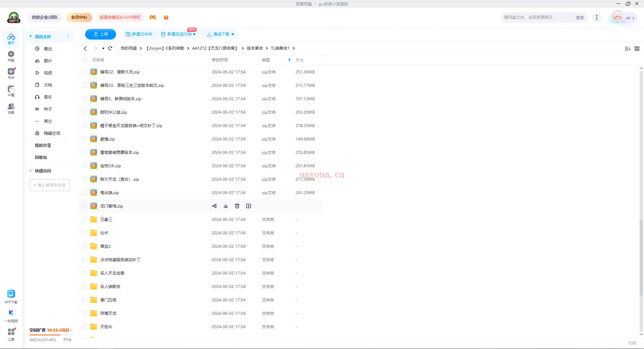Switch to grid view icon
Screen dimensions: 644x349
(x=637, y=49)
